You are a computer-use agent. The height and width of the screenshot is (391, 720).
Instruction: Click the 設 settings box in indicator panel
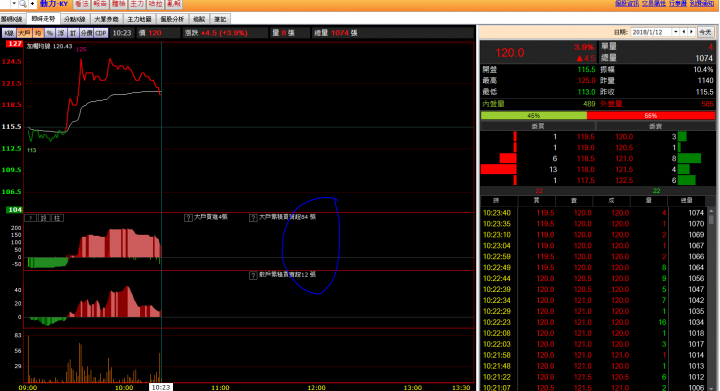point(44,218)
